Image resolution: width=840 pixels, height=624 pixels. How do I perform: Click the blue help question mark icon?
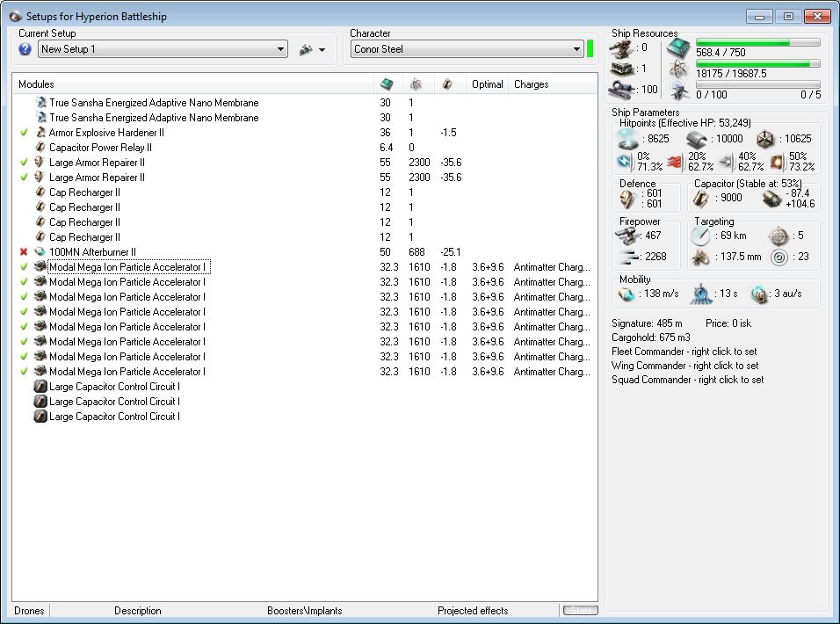click(25, 49)
